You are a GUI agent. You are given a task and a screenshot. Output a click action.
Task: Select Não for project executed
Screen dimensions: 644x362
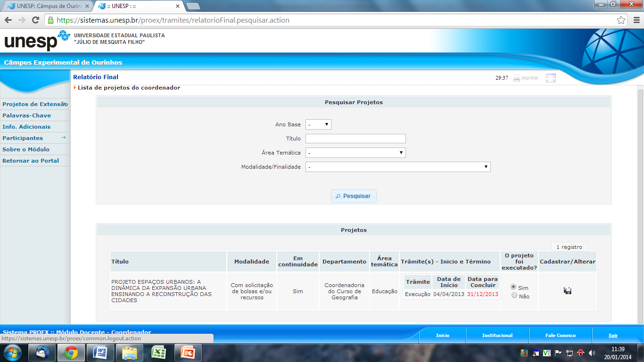514,296
